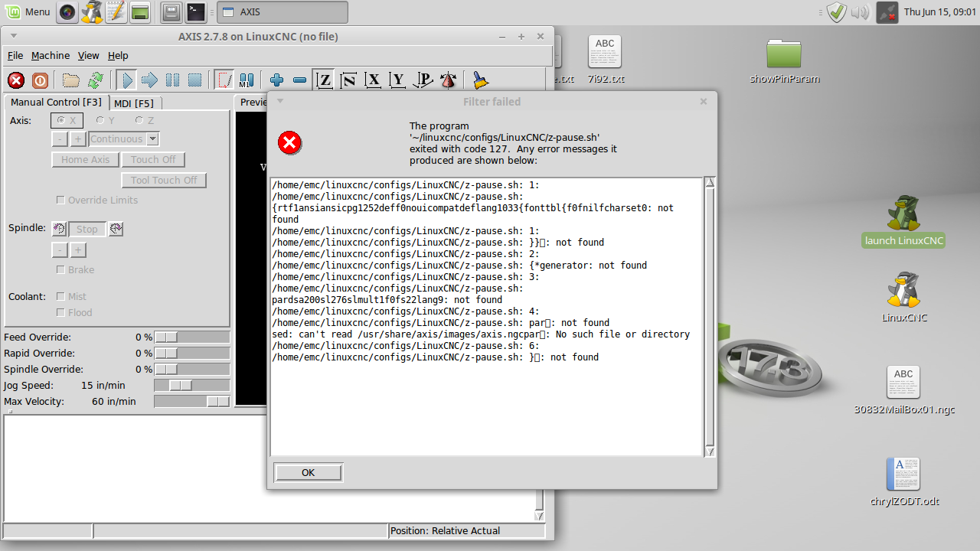Toggle the rotate/drag view cone icon
Screen dimensions: 980x551
click(449, 80)
